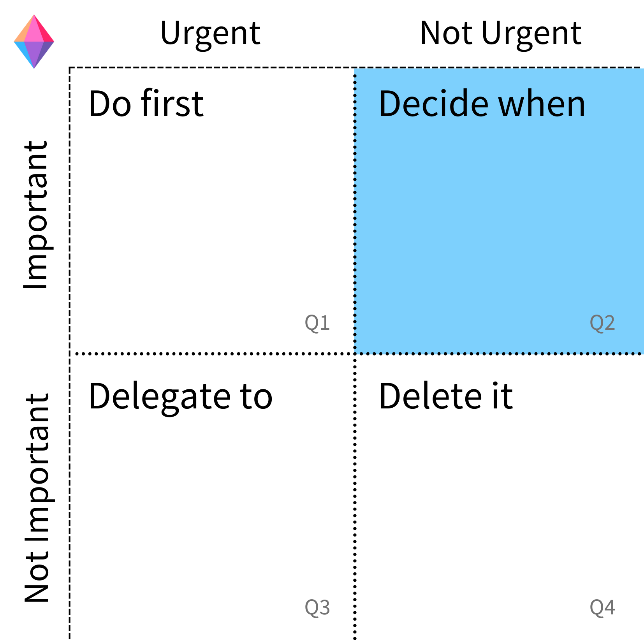Click the Do first heading
644x644 pixels.
point(146,104)
